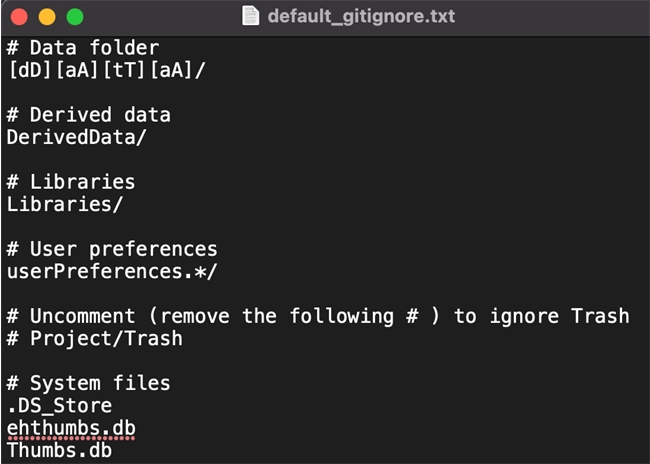Place cursor in the DerivedData/ entry
The image size is (650, 464).
tap(76, 137)
